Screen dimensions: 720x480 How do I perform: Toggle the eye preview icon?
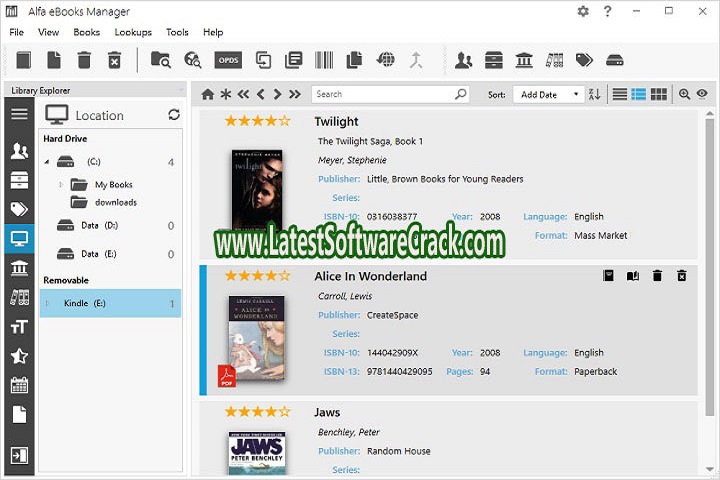click(x=702, y=94)
